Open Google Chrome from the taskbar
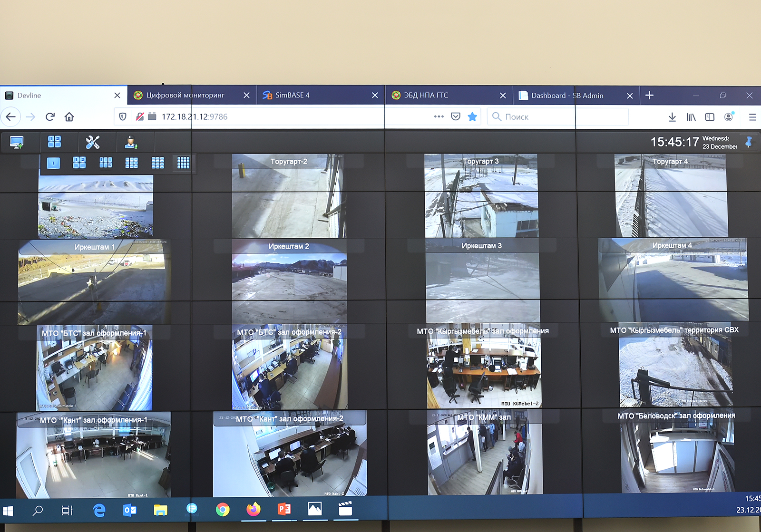Viewport: 761px width, 532px height. pyautogui.click(x=222, y=510)
